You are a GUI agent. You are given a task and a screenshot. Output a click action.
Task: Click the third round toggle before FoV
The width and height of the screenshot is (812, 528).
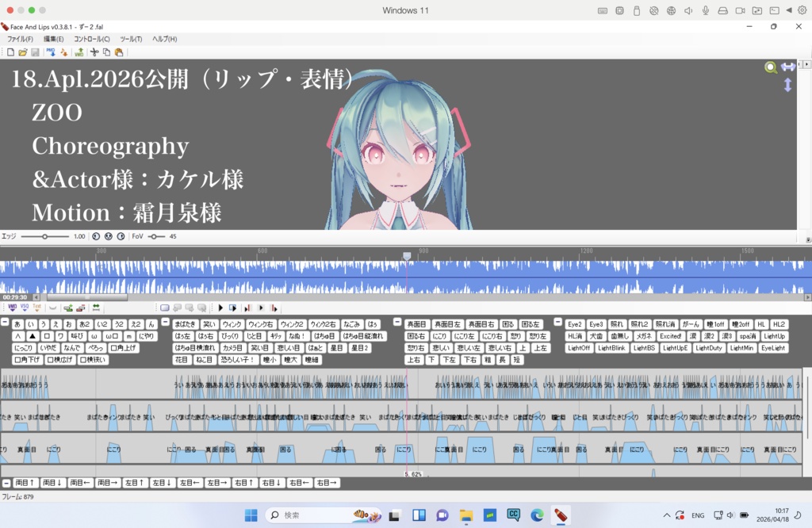click(x=121, y=236)
